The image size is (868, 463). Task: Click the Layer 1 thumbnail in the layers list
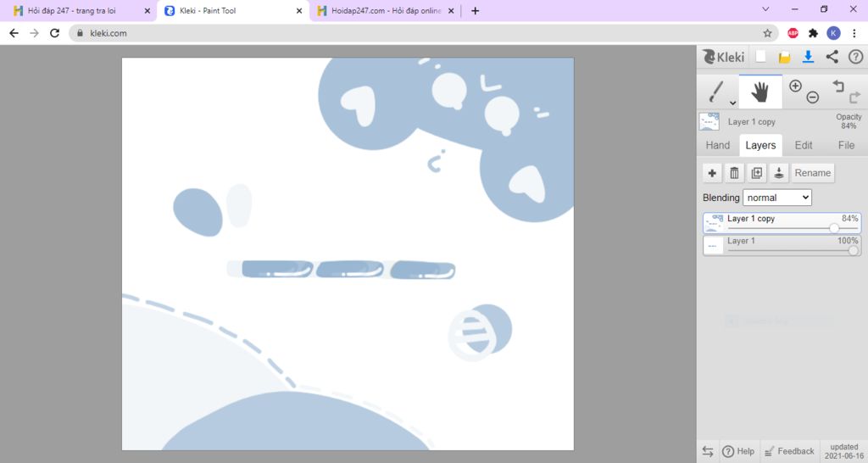point(714,245)
